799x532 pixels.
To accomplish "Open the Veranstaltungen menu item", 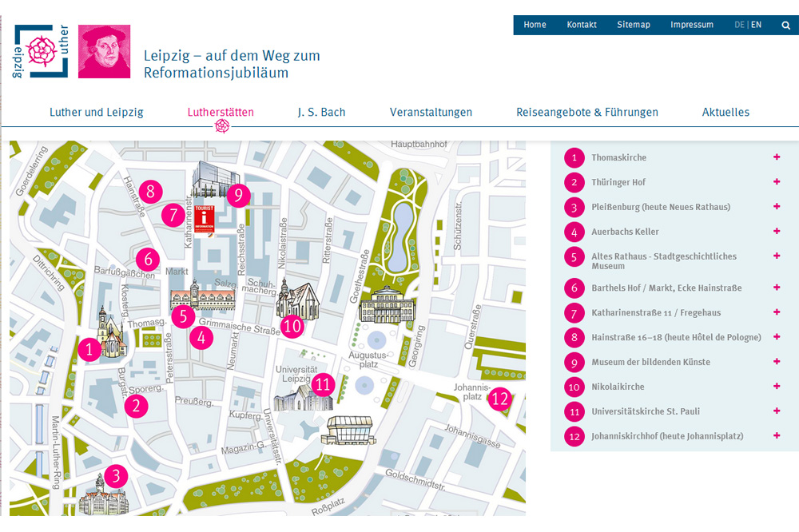I will pos(431,112).
